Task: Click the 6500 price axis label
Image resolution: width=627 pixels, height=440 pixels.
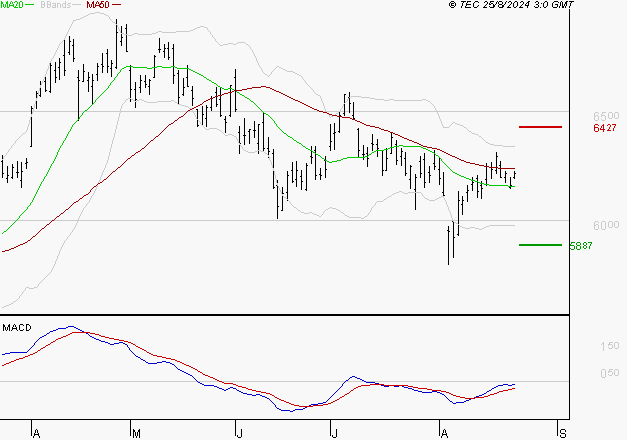Action: click(x=606, y=116)
